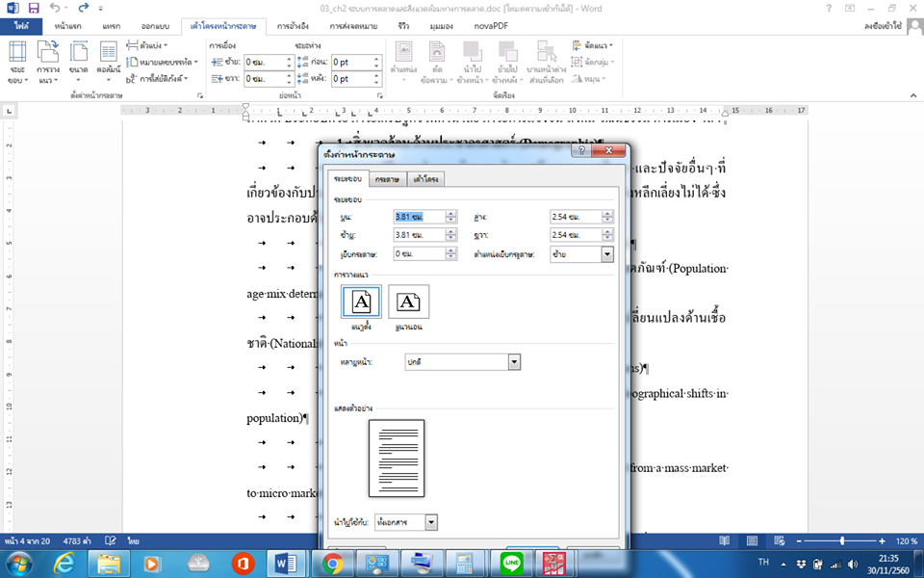Click page 4 of 20 status indicator

click(x=27, y=540)
